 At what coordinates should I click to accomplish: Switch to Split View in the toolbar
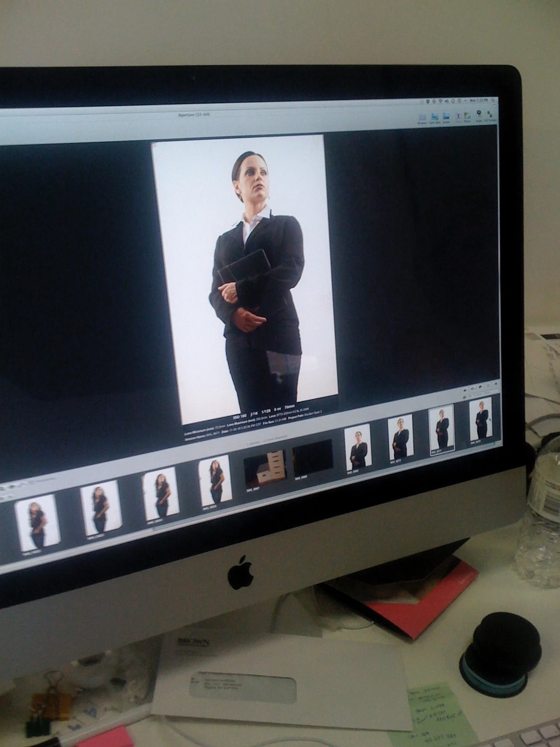[434, 117]
